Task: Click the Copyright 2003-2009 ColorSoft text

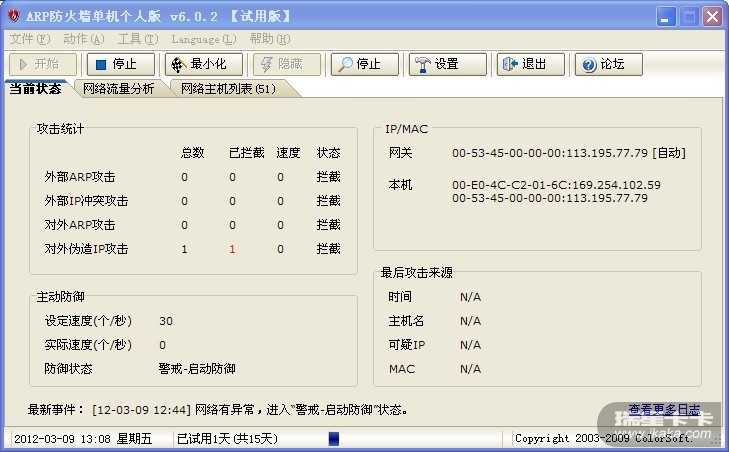Action: click(x=604, y=439)
